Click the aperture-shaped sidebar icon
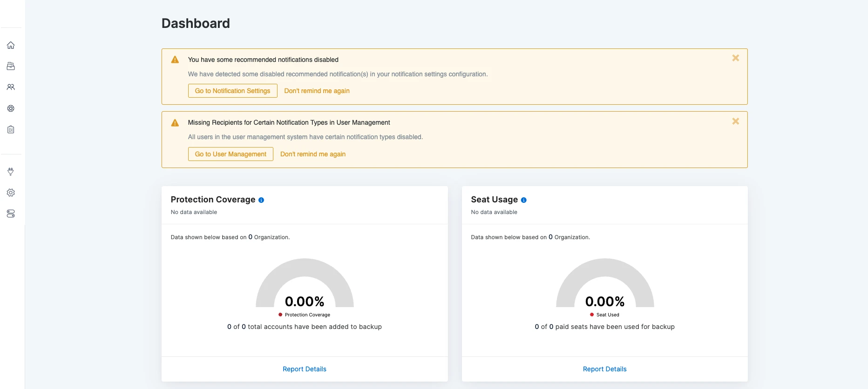The height and width of the screenshot is (389, 868). (x=11, y=108)
